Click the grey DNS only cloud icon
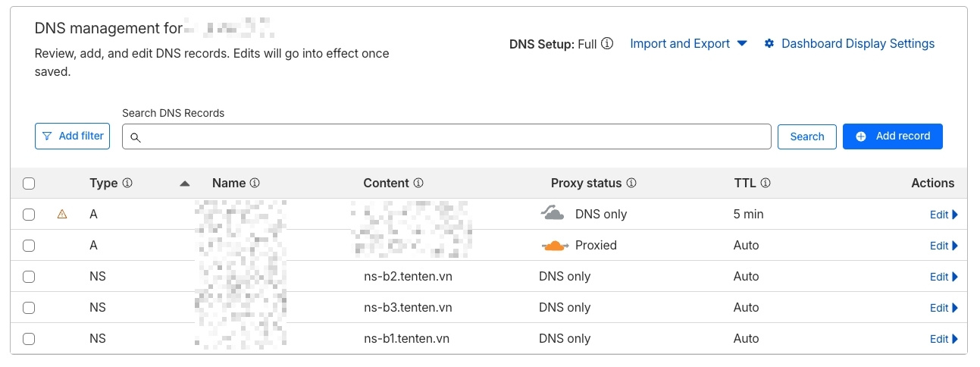 [x=553, y=213]
